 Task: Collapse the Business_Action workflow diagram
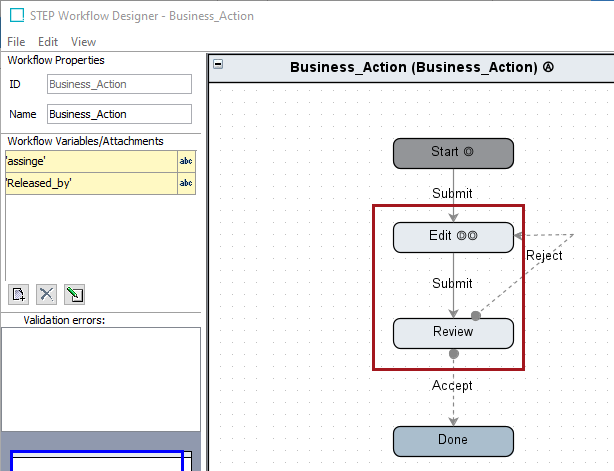[x=218, y=64]
